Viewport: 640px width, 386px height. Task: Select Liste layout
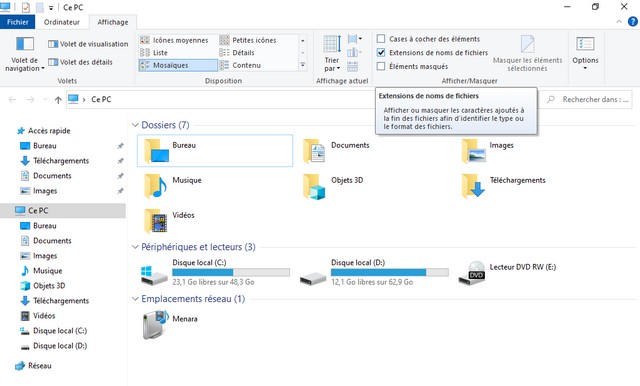click(x=154, y=53)
